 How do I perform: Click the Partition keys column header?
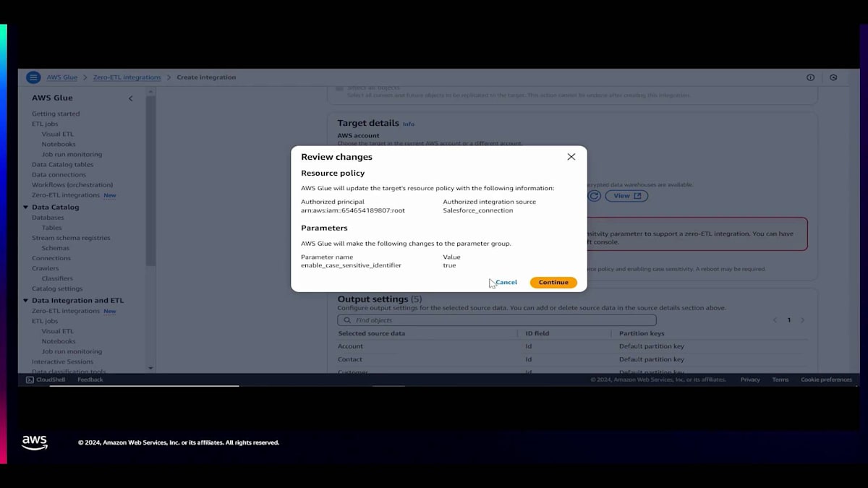click(x=642, y=333)
